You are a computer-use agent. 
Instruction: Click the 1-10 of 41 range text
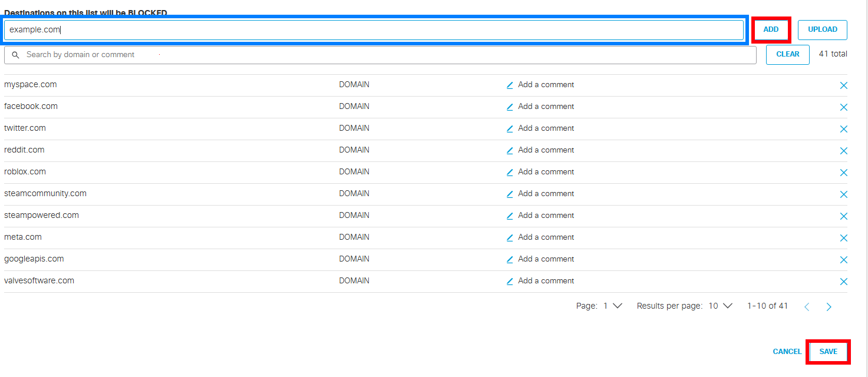[767, 306]
